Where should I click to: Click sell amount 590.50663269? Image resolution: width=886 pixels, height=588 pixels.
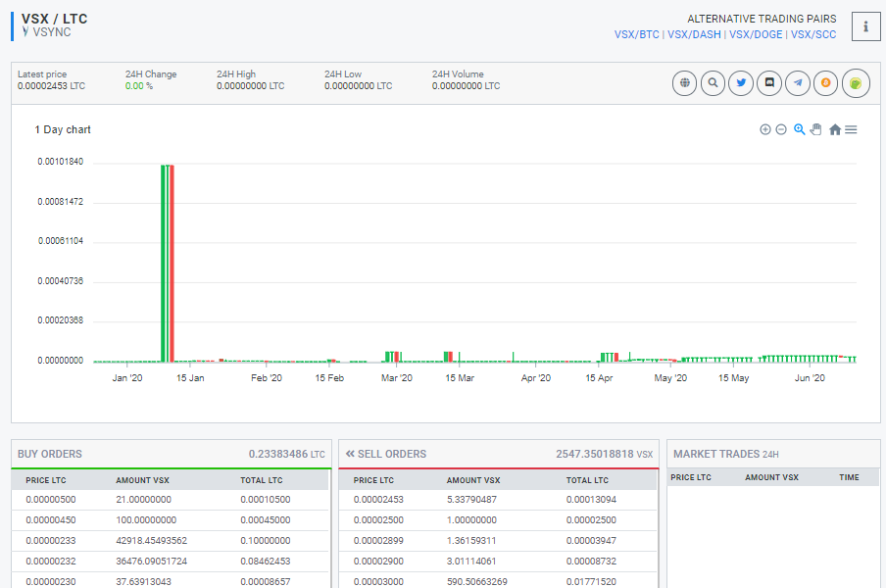pyautogui.click(x=477, y=582)
